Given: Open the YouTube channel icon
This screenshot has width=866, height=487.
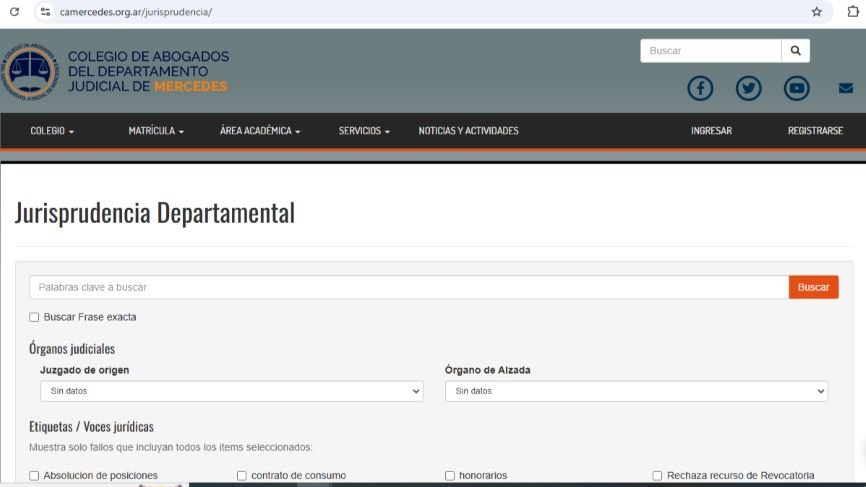Looking at the screenshot, I should (x=796, y=88).
